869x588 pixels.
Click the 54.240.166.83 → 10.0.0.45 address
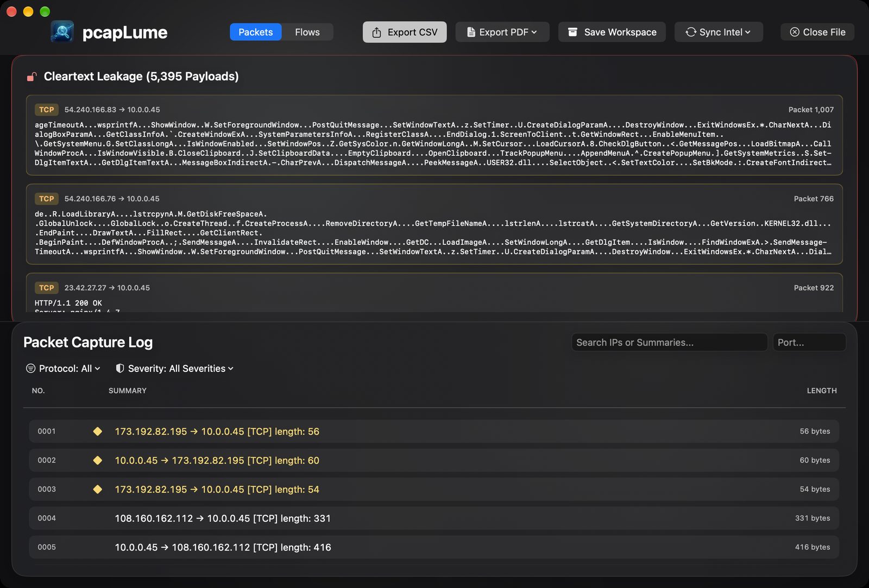[x=112, y=110]
